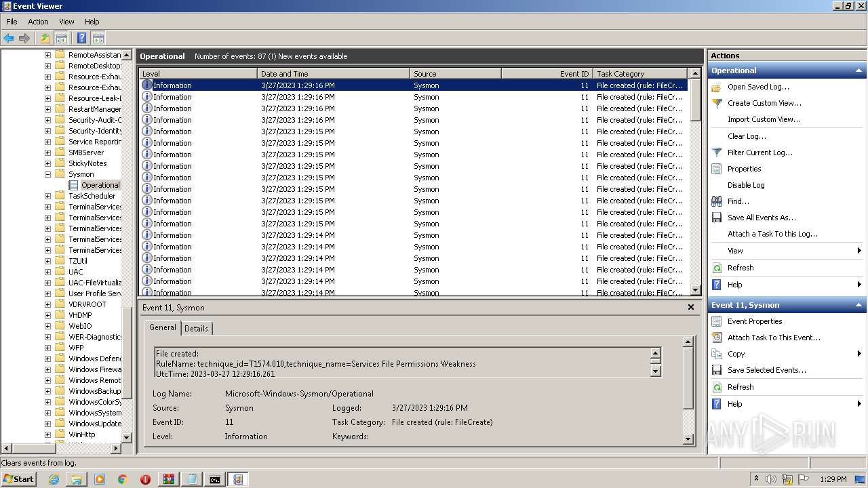Screen dimensions: 868x488
Task: Click the details pane scroll down arrow
Action: 688,439
